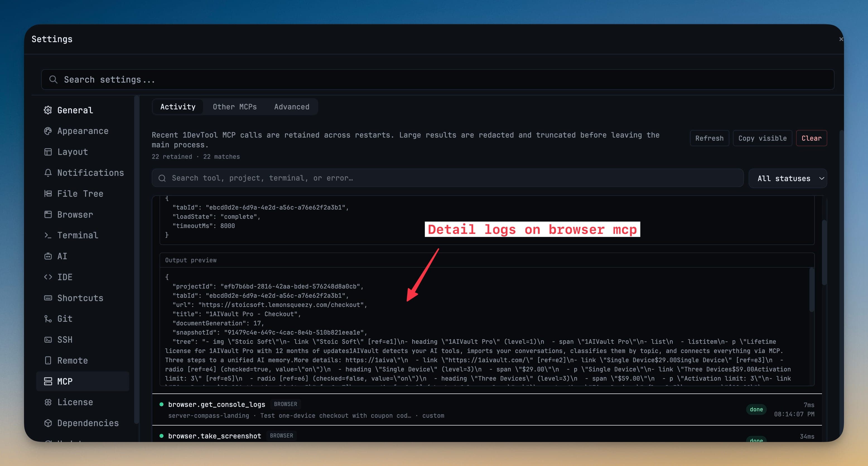Clear the retained MCP activity logs
The image size is (868, 466).
811,138
